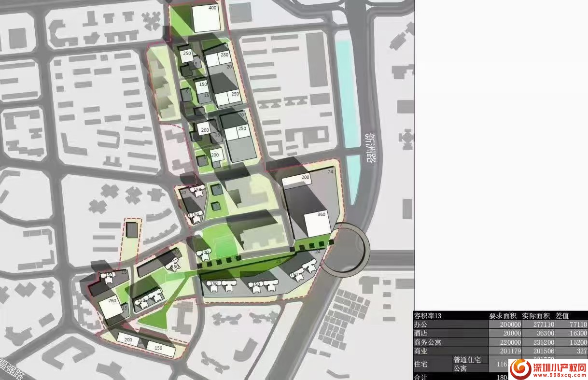Click the 差值 column header

562,316
